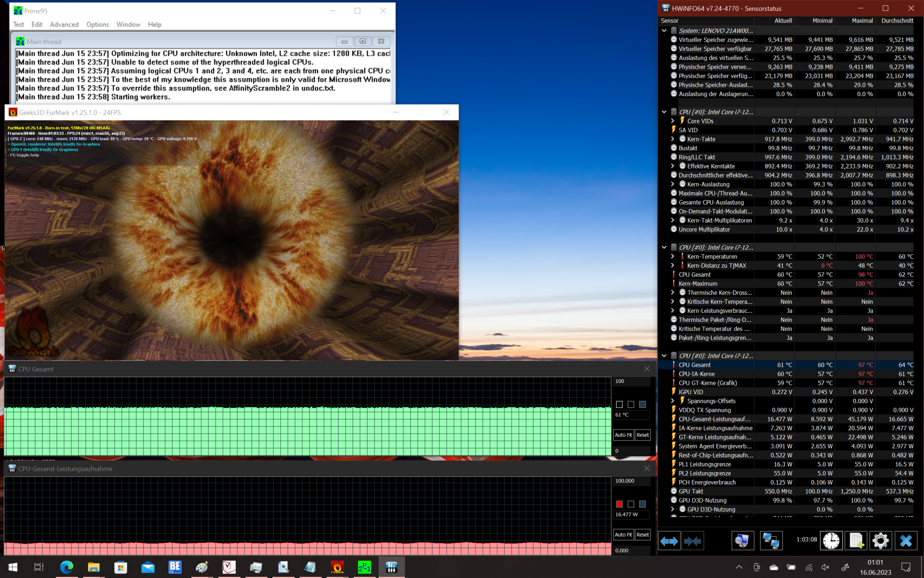Toggle first checkbox in CPU Gesamt graph
924x578 pixels.
click(619, 405)
